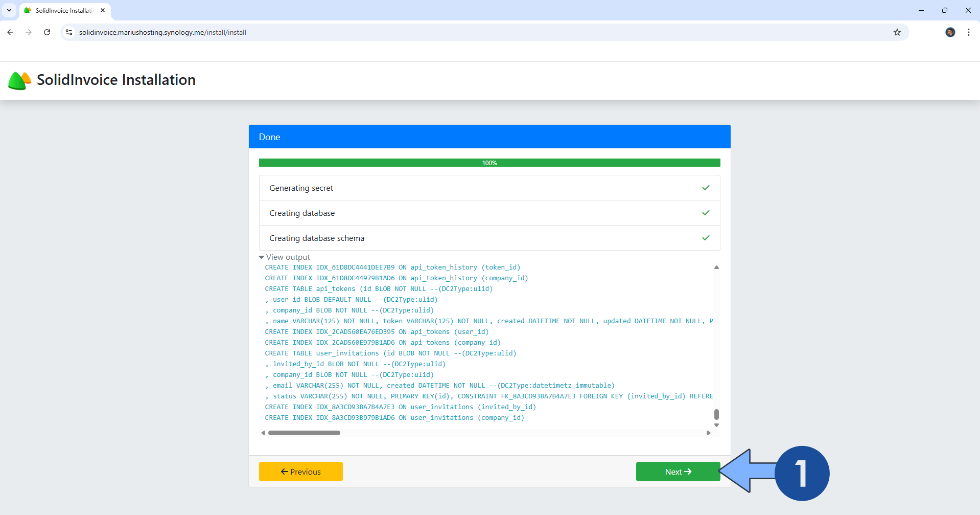Click the Generating secret row text
This screenshot has width=980, height=515.
(x=301, y=188)
